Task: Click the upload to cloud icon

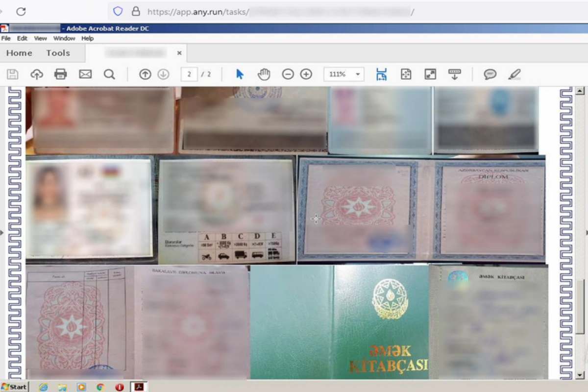Action: [x=37, y=74]
